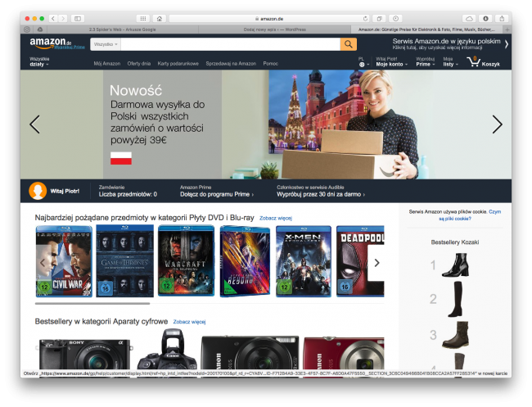
Task: Click Dołącz do programu Prime link
Action: click(216, 194)
